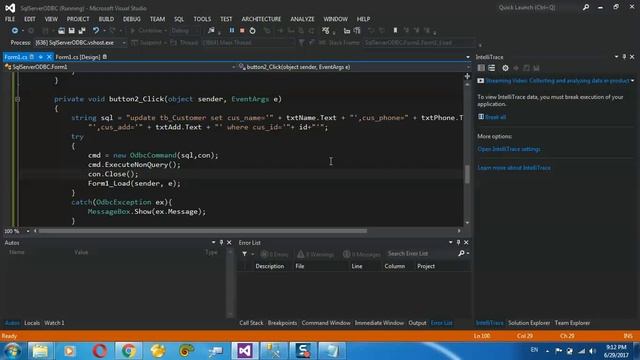
Task: Open Visual Studio from the Windows taskbar
Action: [244, 351]
